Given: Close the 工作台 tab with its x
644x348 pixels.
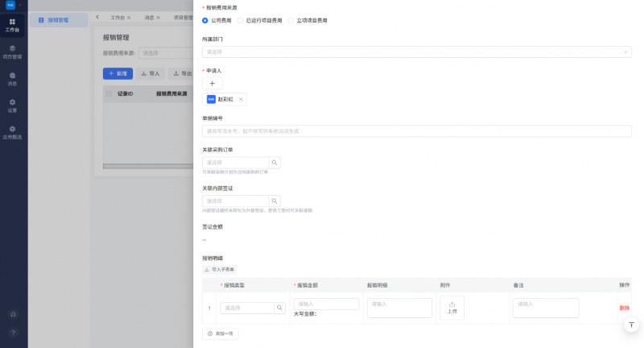Looking at the screenshot, I should (x=129, y=18).
